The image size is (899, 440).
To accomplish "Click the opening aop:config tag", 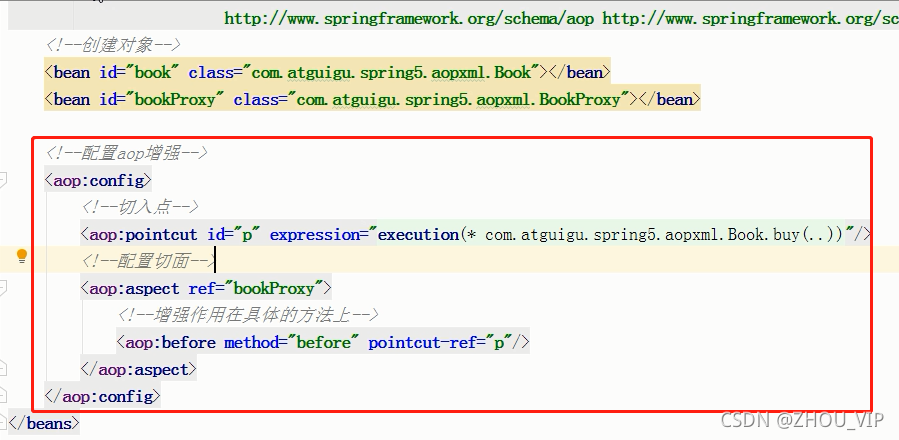I will tap(98, 180).
